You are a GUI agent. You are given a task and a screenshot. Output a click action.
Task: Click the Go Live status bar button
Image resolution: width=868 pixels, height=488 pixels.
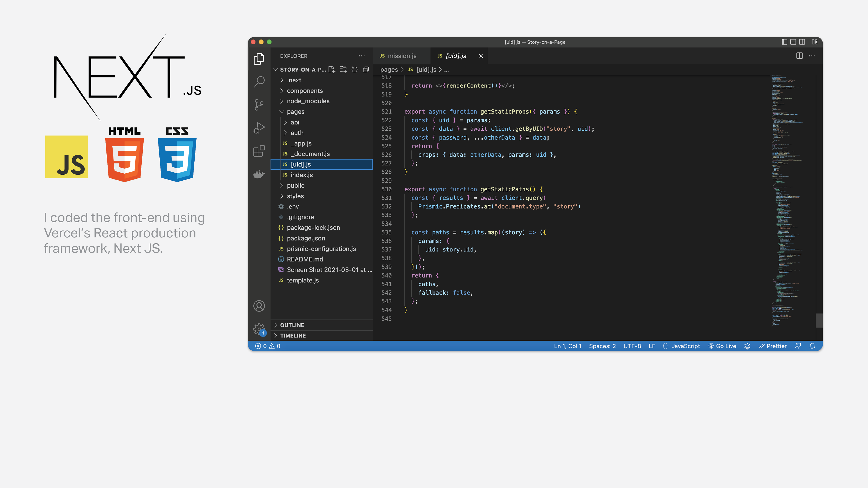pos(722,346)
